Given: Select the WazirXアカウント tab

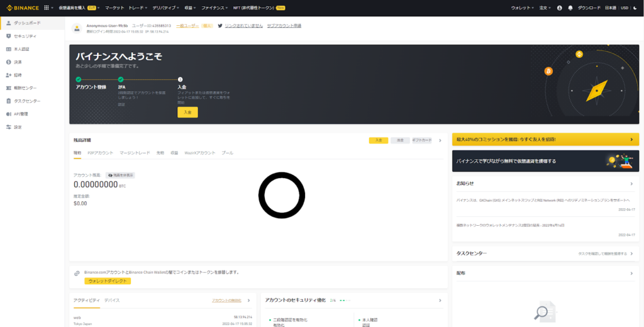Looking at the screenshot, I should [200, 153].
